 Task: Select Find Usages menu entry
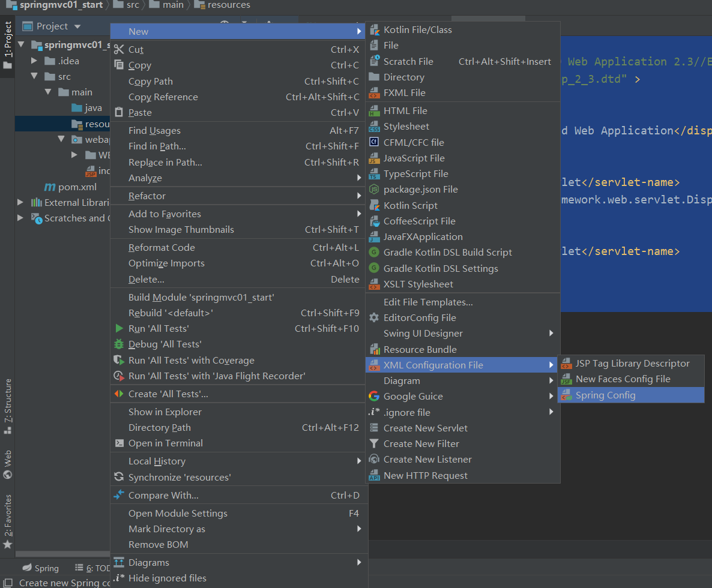tap(238, 131)
